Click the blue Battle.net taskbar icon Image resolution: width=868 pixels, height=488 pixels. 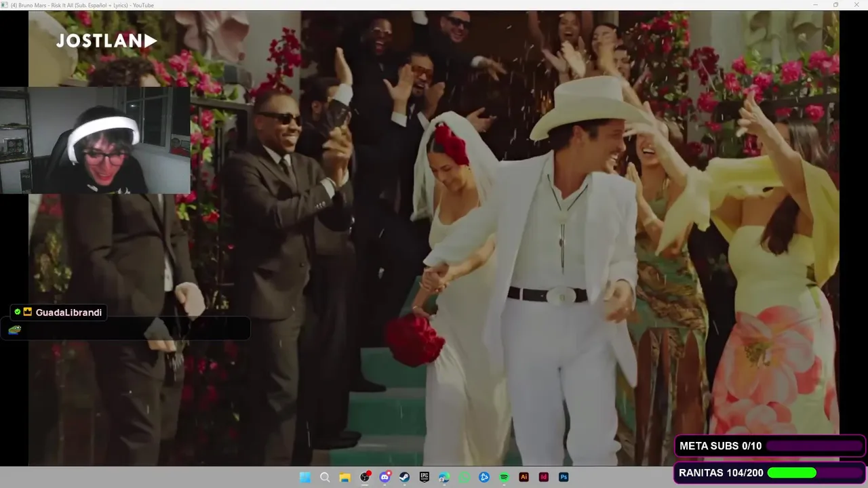pos(484,477)
